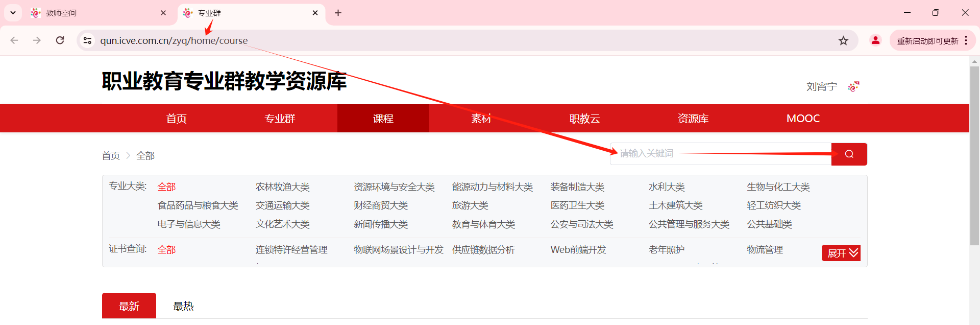Select the 资源库 navigation item
Screen dimensions: 980x325
[x=693, y=119]
